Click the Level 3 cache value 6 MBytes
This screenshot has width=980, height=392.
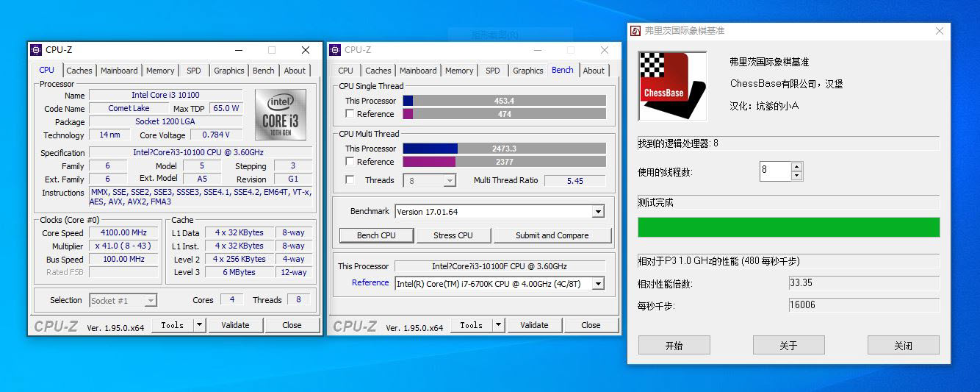click(x=239, y=273)
